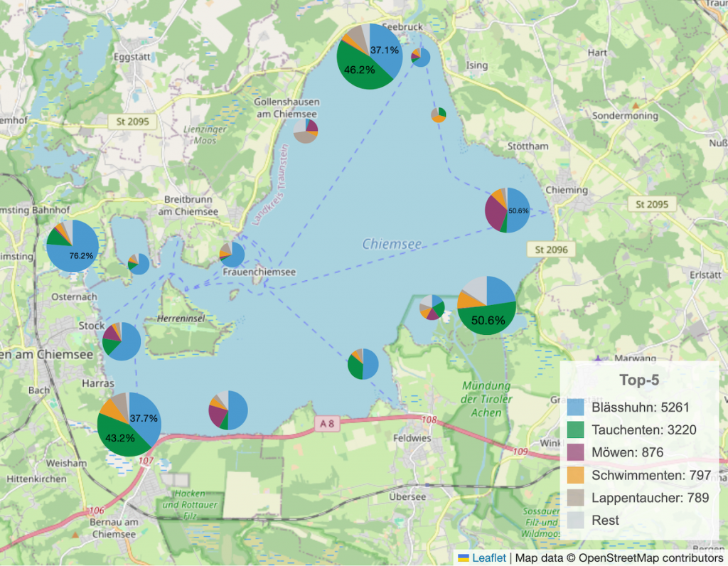Viewport: 728px width, 566px height.
Task: Click the pie chart marker beside Stock
Action: pyautogui.click(x=122, y=341)
